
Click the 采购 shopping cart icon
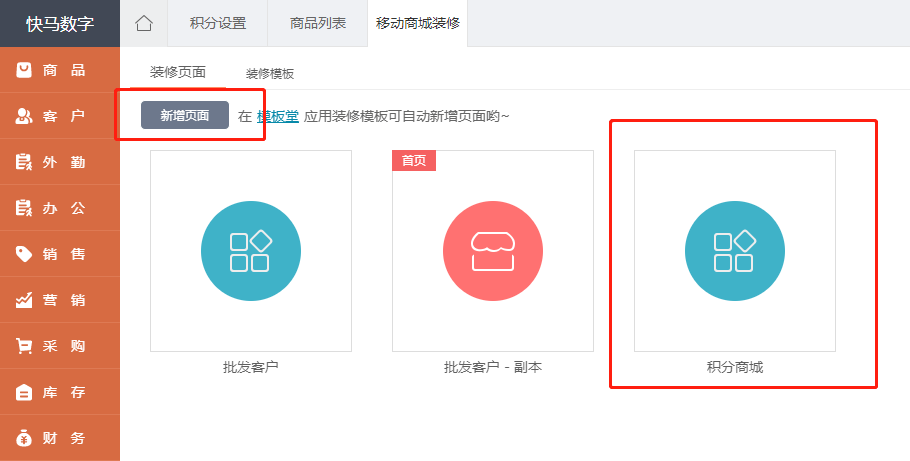tap(24, 346)
